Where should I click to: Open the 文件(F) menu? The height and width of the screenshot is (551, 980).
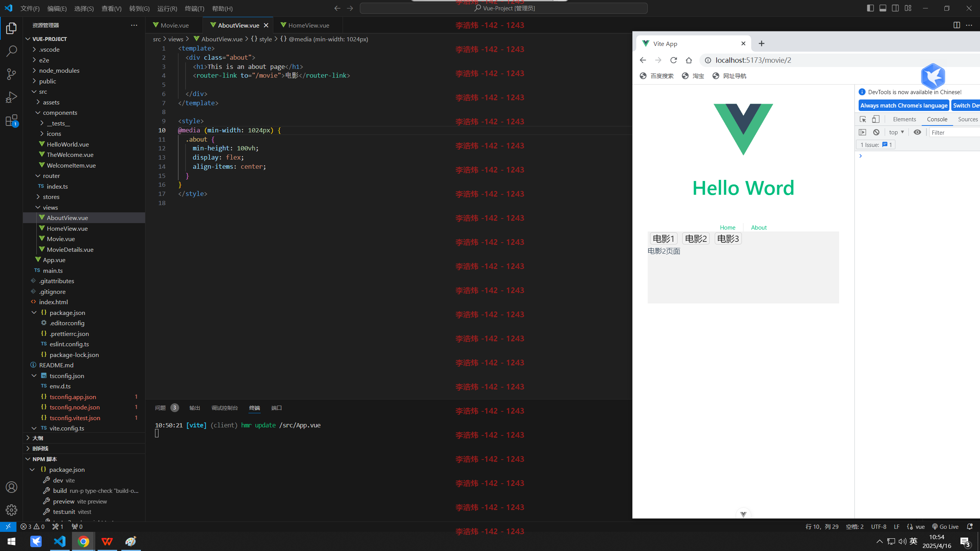pos(30,8)
